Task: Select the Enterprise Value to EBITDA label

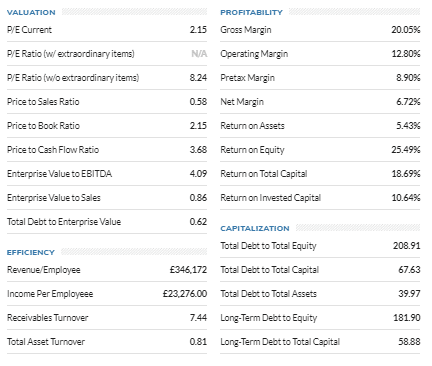Action: tap(59, 174)
